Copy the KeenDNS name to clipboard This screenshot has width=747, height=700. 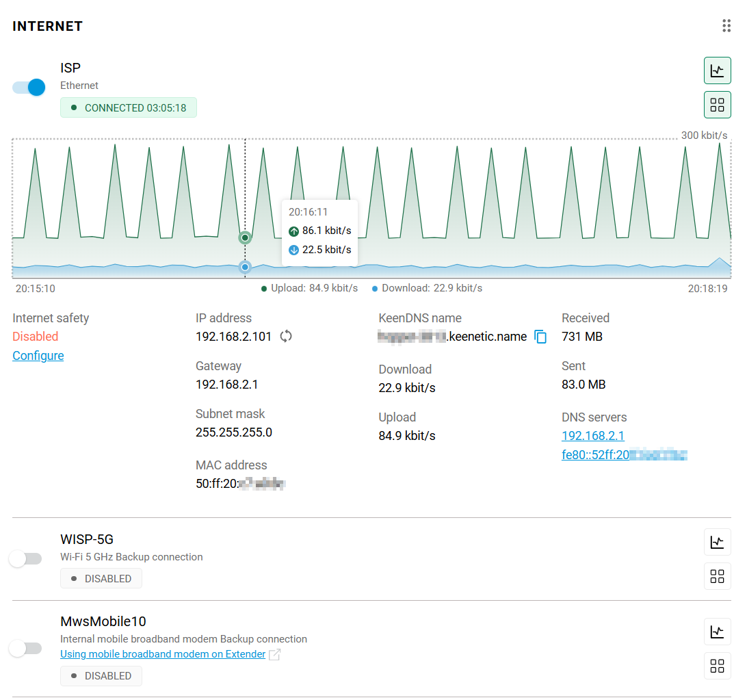[540, 337]
